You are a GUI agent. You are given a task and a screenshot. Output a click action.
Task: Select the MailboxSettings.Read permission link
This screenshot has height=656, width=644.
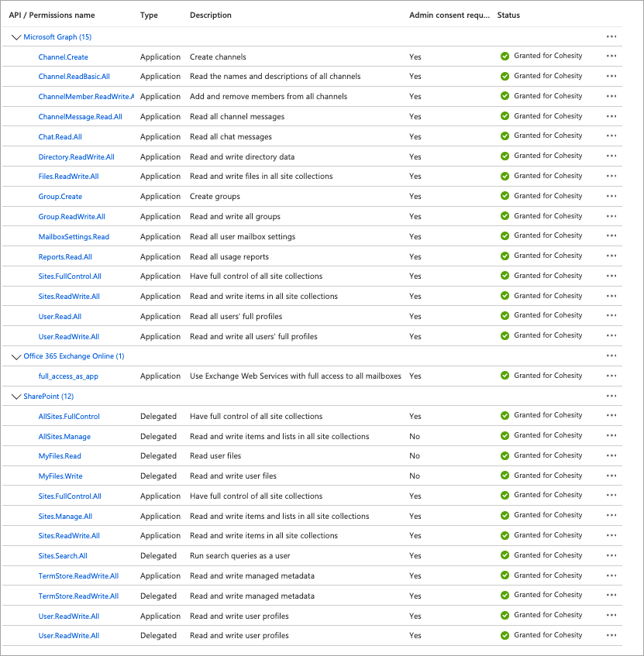click(x=74, y=237)
